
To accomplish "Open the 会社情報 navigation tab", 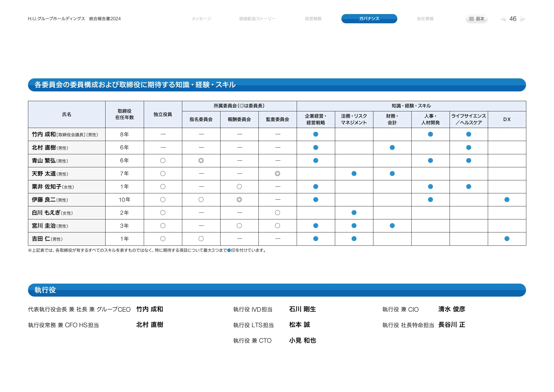I will (x=425, y=19).
